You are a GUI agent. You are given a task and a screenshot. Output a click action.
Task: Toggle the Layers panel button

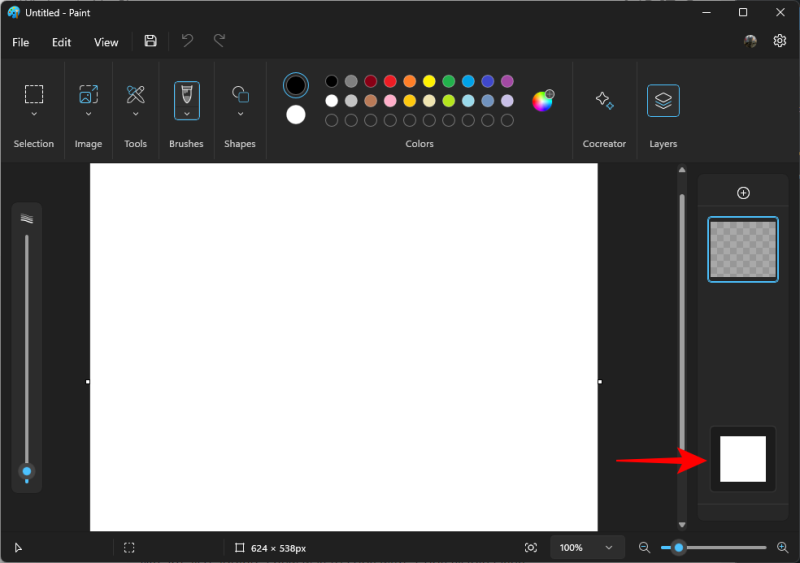663,101
